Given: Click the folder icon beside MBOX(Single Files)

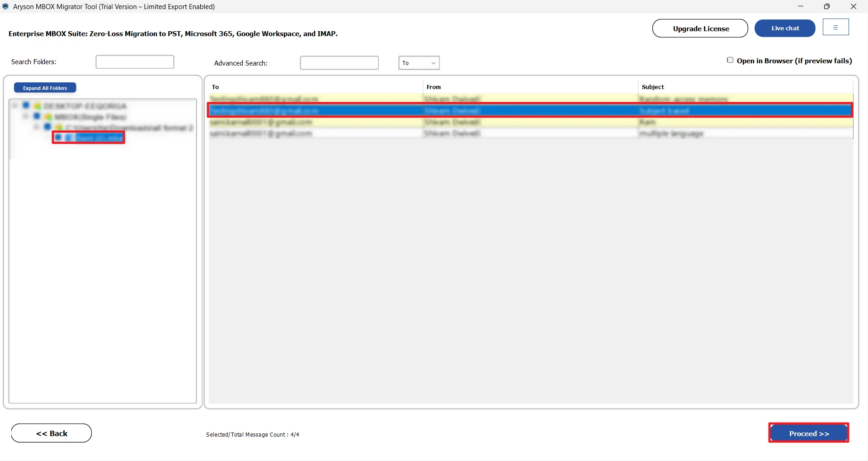Looking at the screenshot, I should tap(48, 117).
